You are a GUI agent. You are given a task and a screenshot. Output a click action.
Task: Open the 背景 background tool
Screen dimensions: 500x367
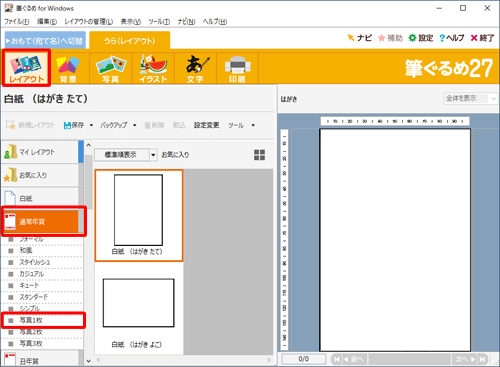coord(68,68)
